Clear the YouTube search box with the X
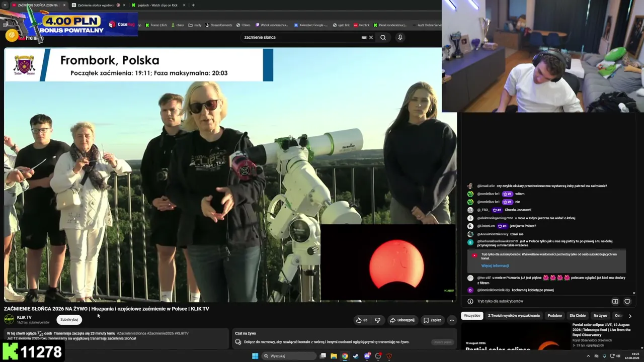The image size is (644, 362). point(371,37)
